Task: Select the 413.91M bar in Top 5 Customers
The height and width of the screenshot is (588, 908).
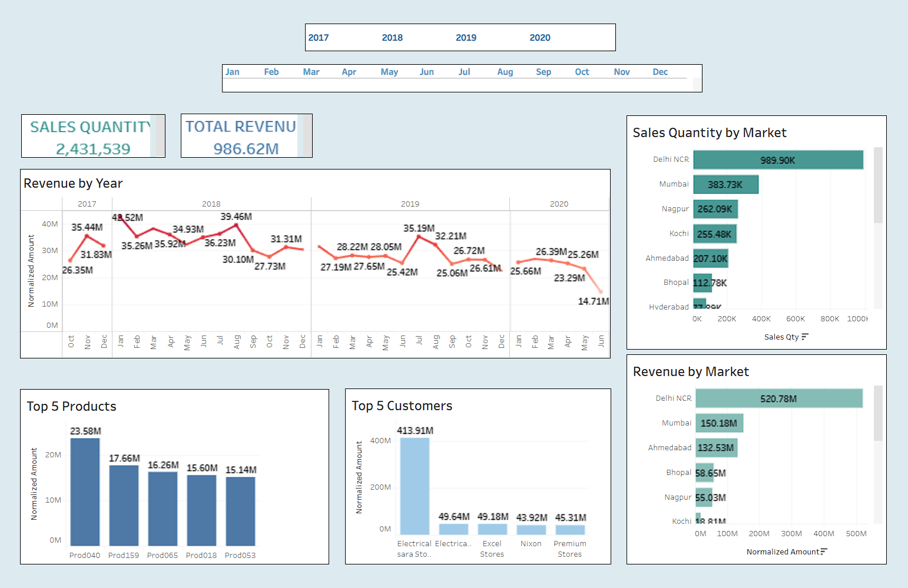Action: (x=415, y=486)
